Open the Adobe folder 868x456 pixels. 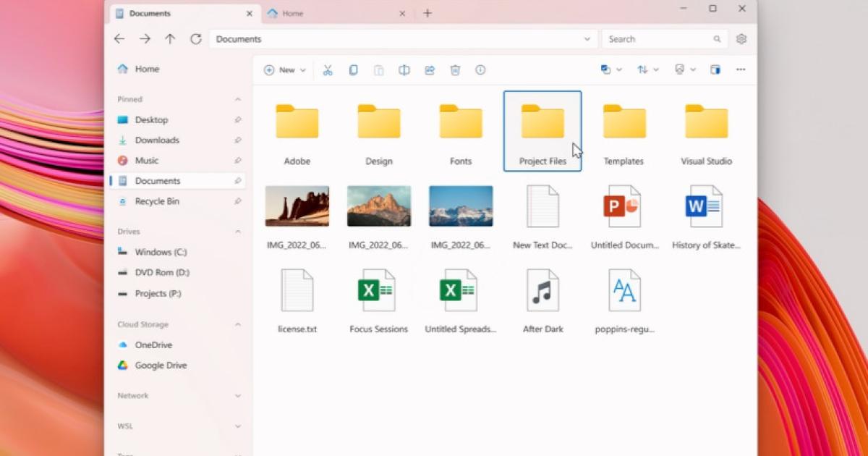coord(297,132)
